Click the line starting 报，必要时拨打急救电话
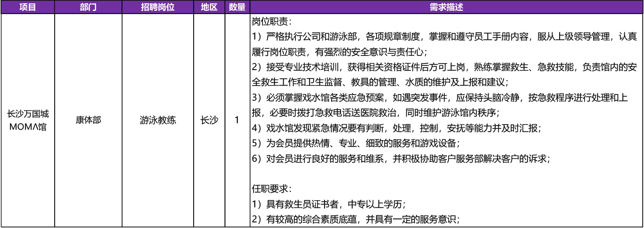Viewport: 644px width, 228px height. point(376,113)
